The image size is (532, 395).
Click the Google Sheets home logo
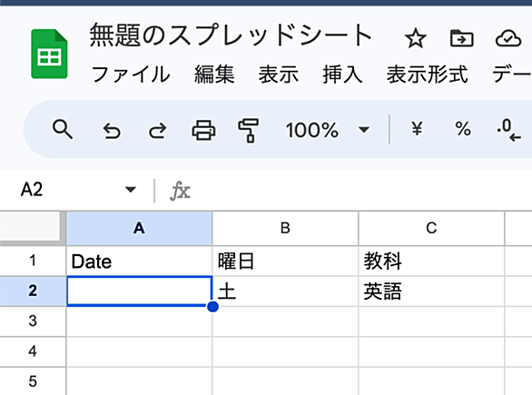(49, 54)
